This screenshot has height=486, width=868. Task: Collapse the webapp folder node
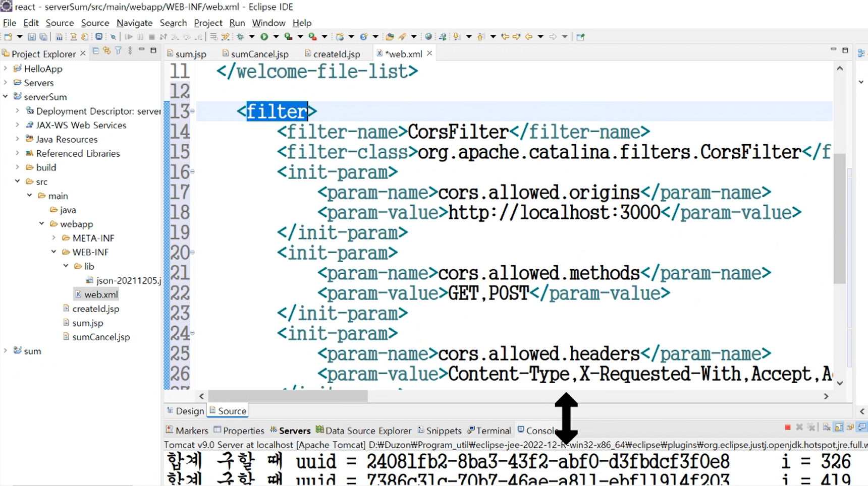click(x=42, y=223)
